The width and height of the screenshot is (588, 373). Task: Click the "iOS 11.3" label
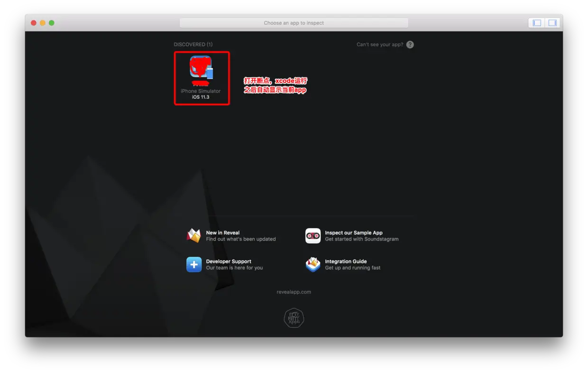(x=201, y=97)
